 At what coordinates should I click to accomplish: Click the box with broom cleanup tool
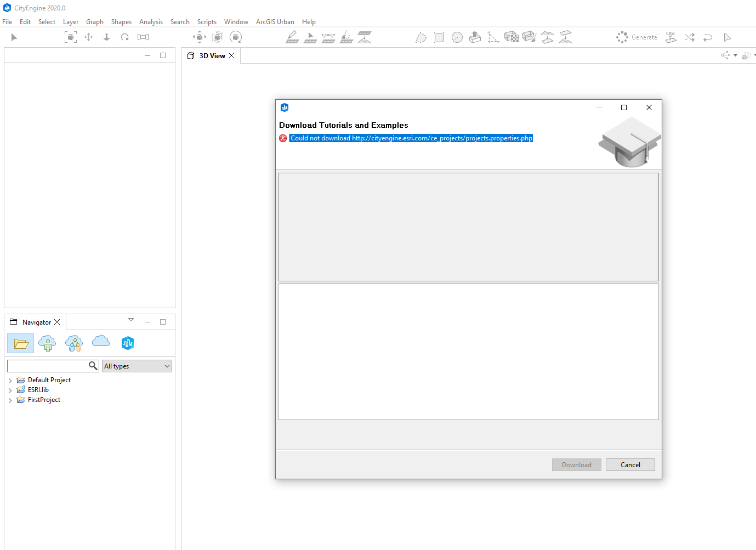[x=530, y=37]
